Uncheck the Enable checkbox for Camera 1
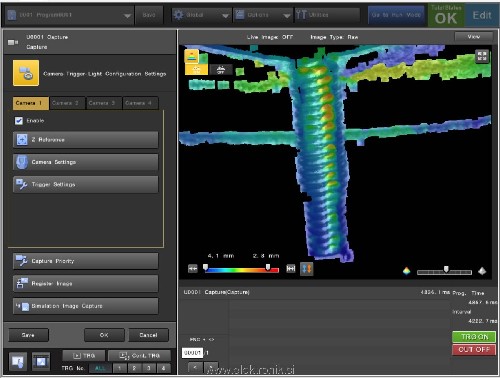The width and height of the screenshot is (500, 378). (19, 121)
